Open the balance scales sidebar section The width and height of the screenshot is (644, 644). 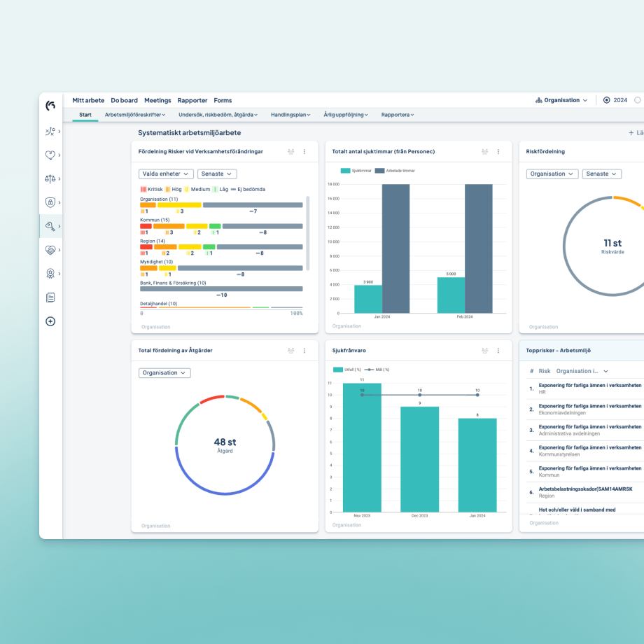pyautogui.click(x=50, y=178)
